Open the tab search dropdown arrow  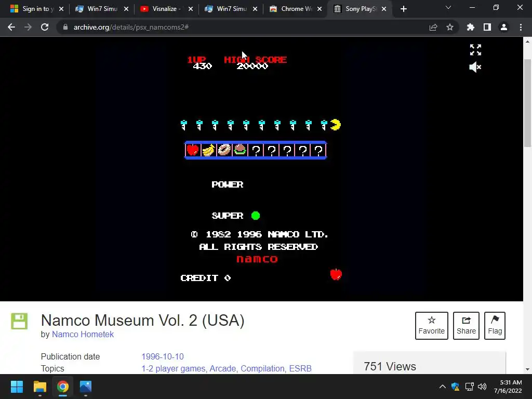pyautogui.click(x=448, y=8)
